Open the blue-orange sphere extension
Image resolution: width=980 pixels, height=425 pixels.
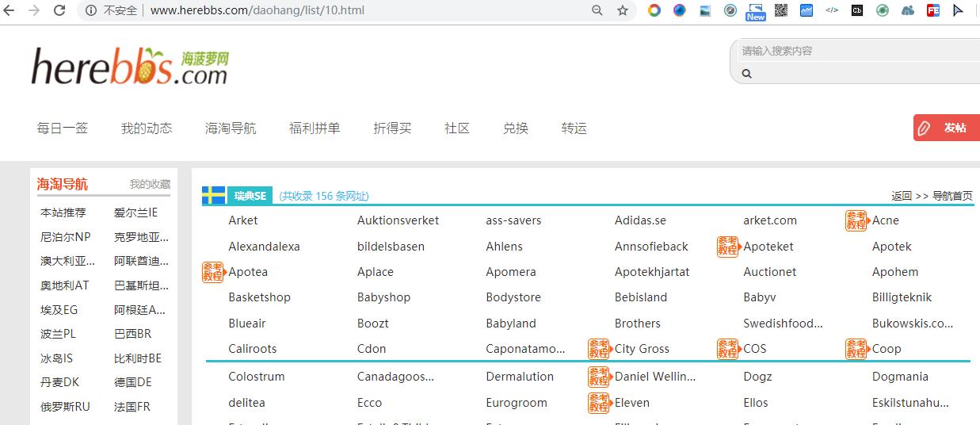(680, 10)
